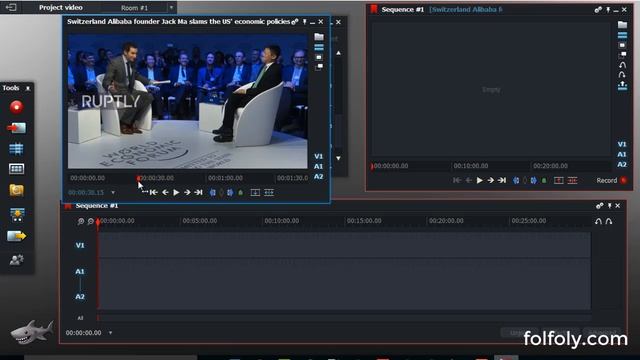This screenshot has height=360, width=640.
Task: Pin the source viewer window
Action: click(304, 22)
